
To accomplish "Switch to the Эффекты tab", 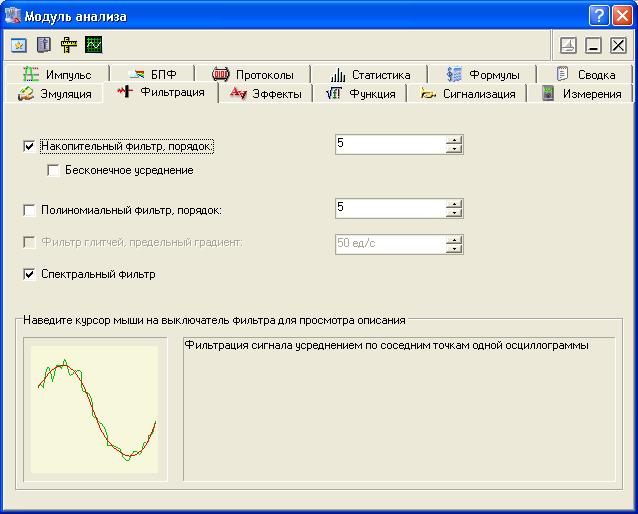I will (266, 94).
